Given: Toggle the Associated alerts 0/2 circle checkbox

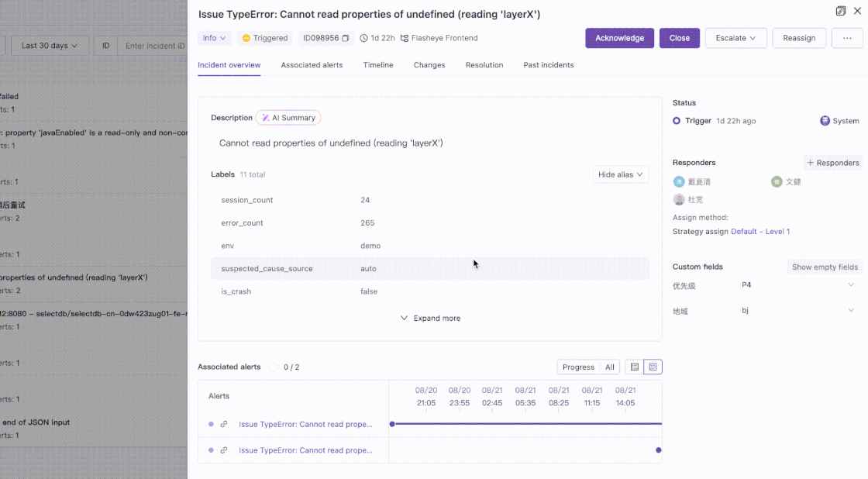Looking at the screenshot, I should coord(274,367).
